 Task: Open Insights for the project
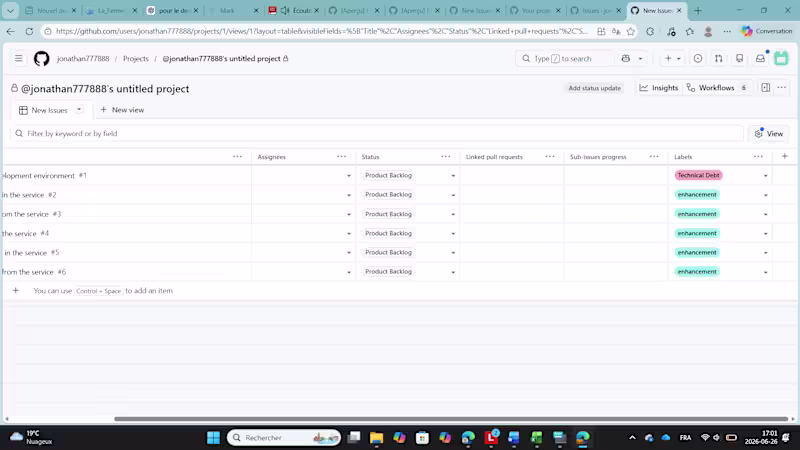(659, 88)
